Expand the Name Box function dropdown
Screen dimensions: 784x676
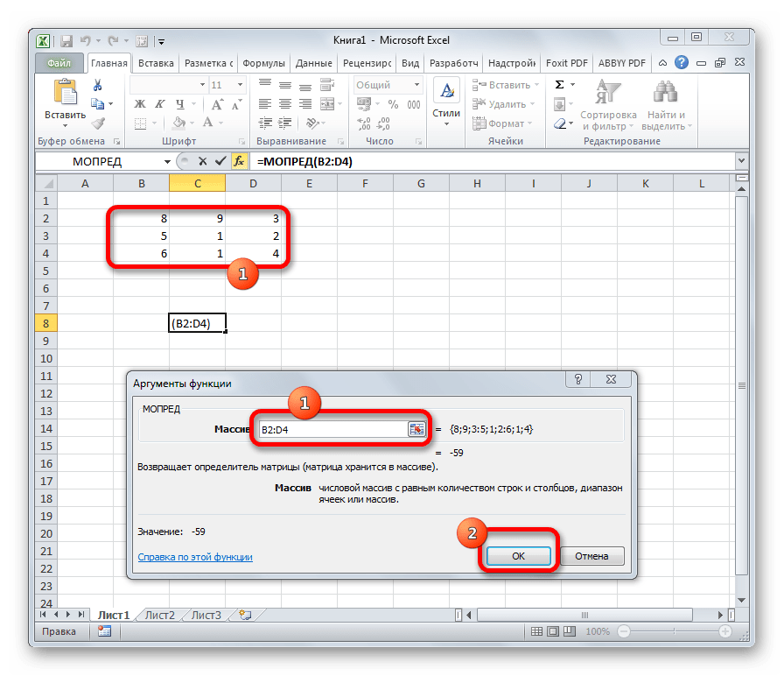click(167, 162)
